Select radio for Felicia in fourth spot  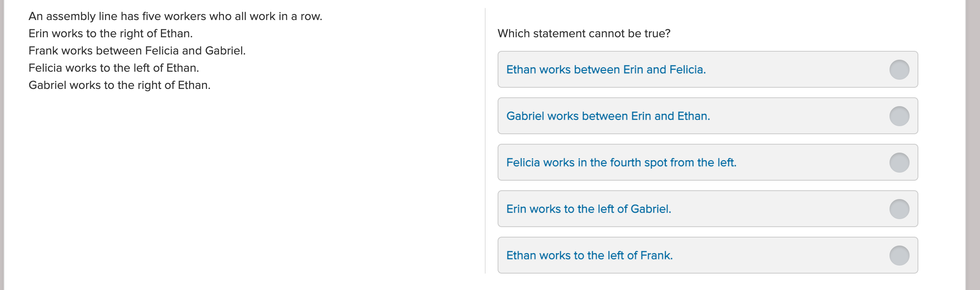(899, 163)
